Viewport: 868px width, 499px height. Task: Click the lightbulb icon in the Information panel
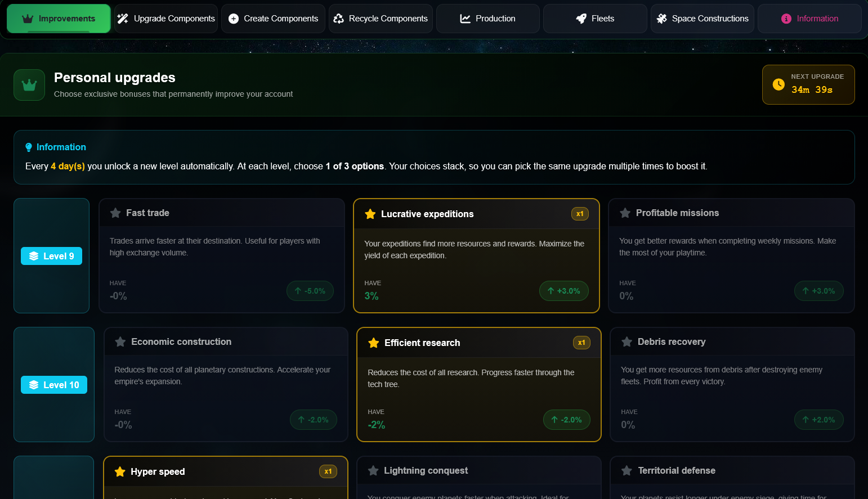(x=29, y=147)
